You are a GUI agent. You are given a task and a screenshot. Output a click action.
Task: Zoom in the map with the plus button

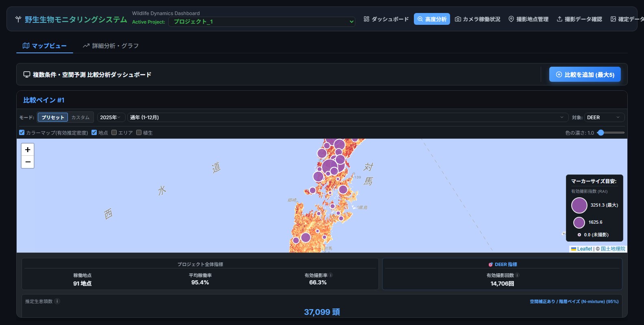pos(28,150)
